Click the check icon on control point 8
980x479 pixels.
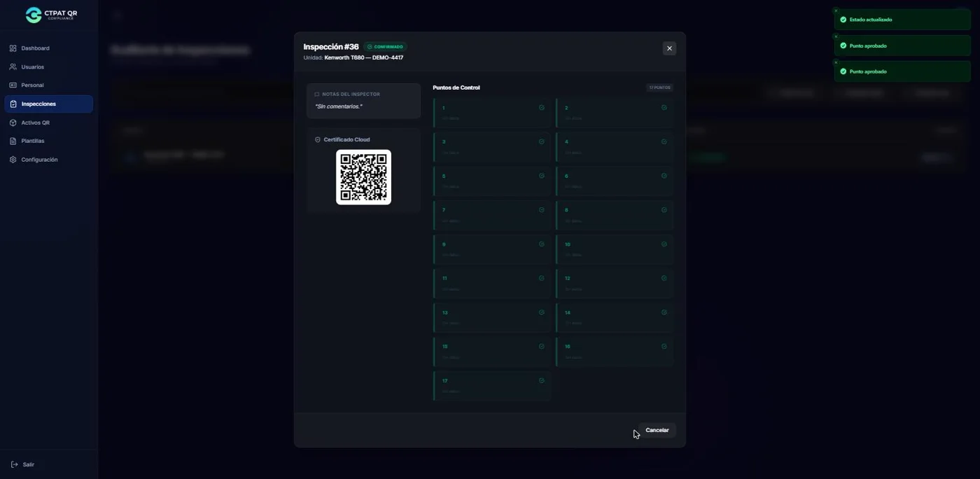click(664, 210)
